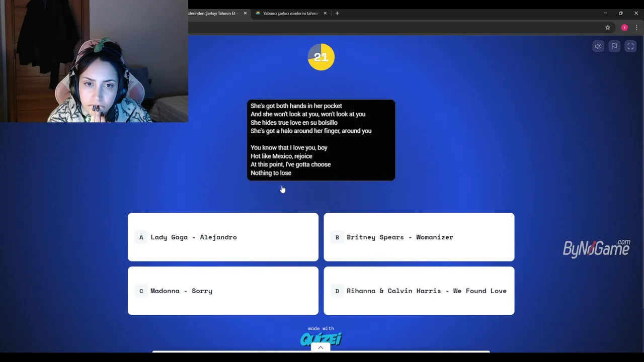Open the browser profile avatar
Viewport: 644px width, 362px height.
tap(624, 28)
